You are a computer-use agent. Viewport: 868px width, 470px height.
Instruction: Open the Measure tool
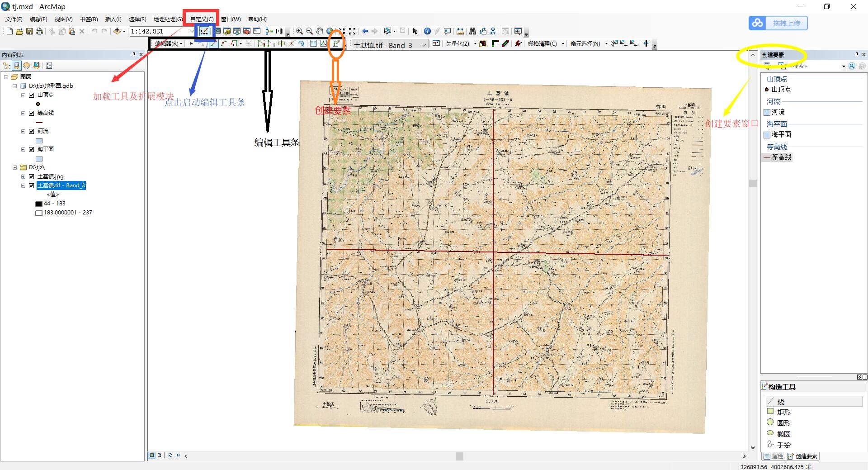(460, 31)
